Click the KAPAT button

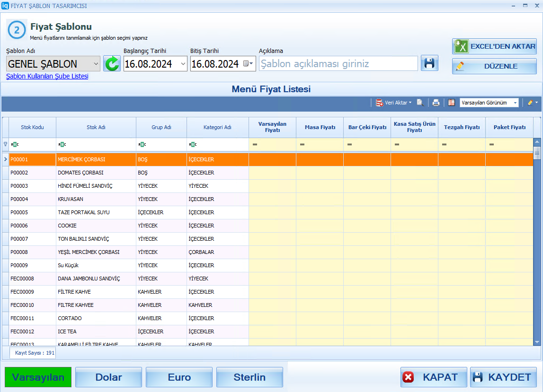(x=434, y=377)
